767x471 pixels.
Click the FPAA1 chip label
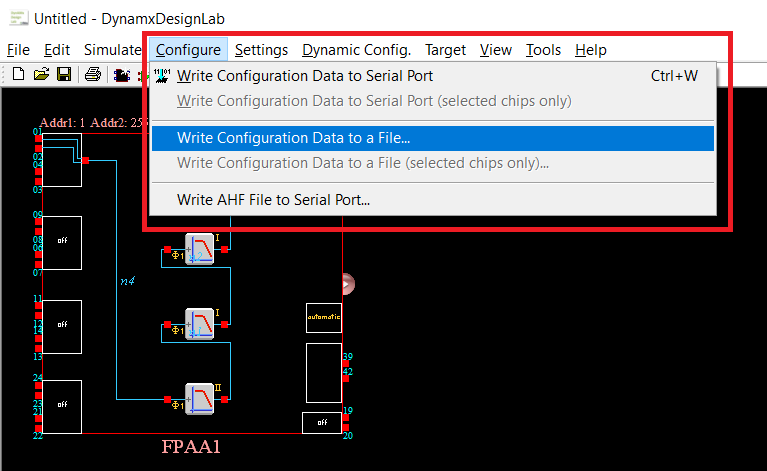[191, 447]
